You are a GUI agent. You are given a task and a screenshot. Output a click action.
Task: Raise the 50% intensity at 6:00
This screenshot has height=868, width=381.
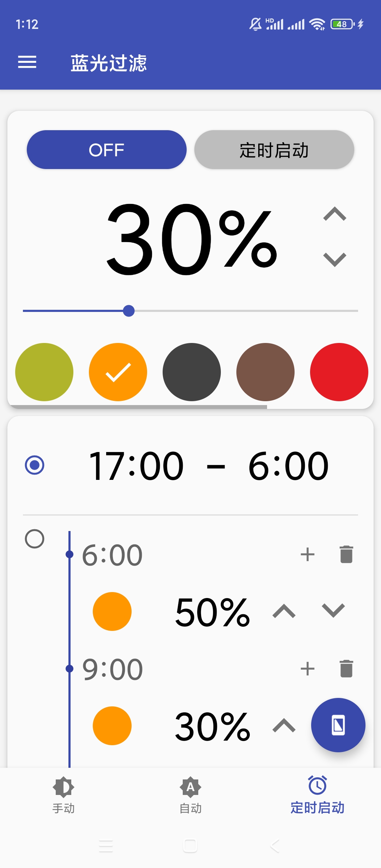coord(284,611)
